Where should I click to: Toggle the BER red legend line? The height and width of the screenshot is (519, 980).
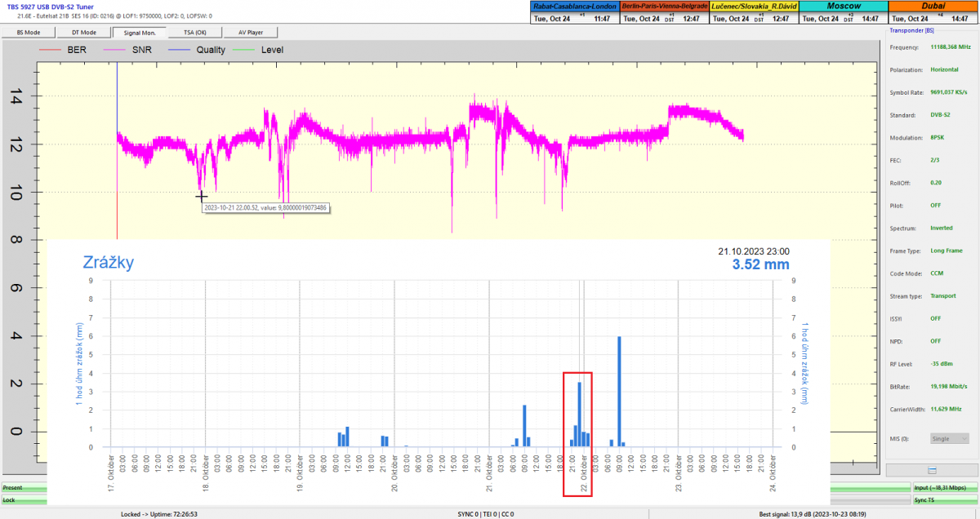coord(51,51)
